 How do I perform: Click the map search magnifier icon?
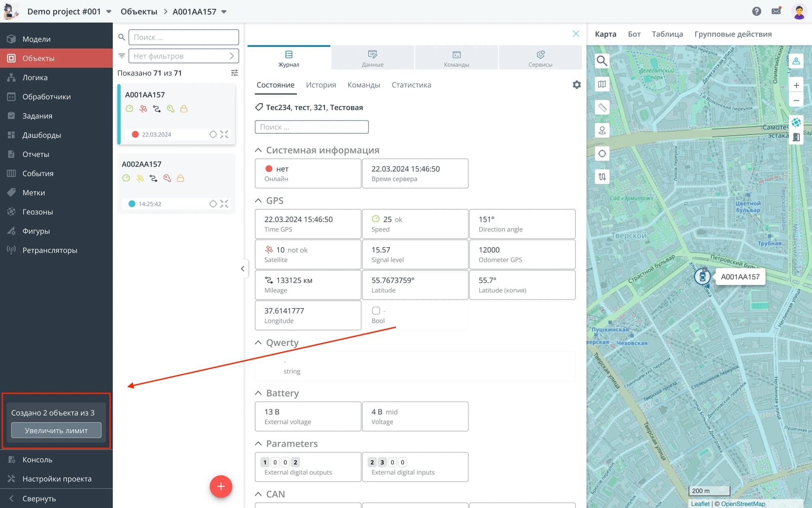602,61
